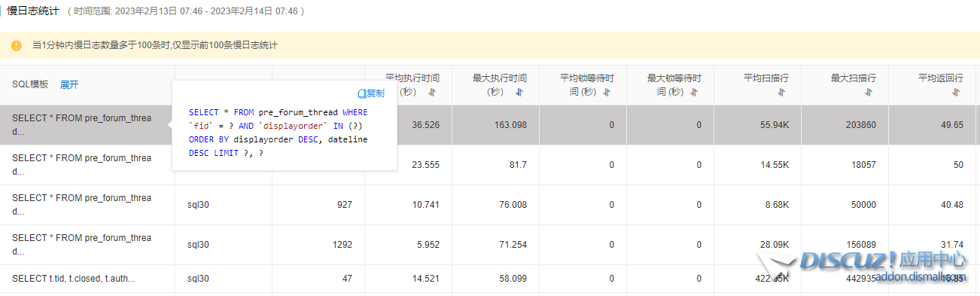Click max execution time 81.7
Image resolution: width=980 pixels, height=296 pixels.
(x=519, y=165)
